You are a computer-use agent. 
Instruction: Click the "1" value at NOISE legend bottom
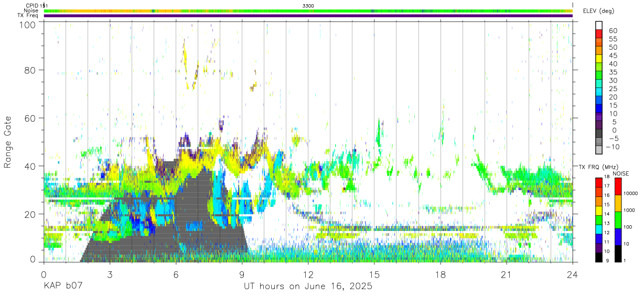tap(625, 260)
